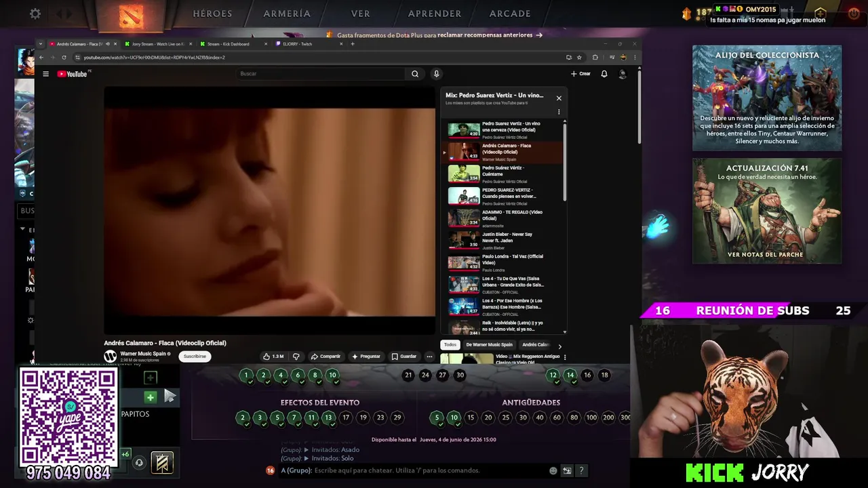Bookmark this page with star icon
Screen dimensions: 868x488
tap(578, 57)
